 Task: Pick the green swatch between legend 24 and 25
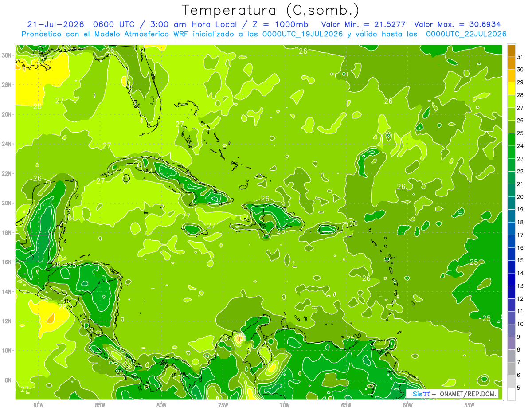click(x=511, y=140)
